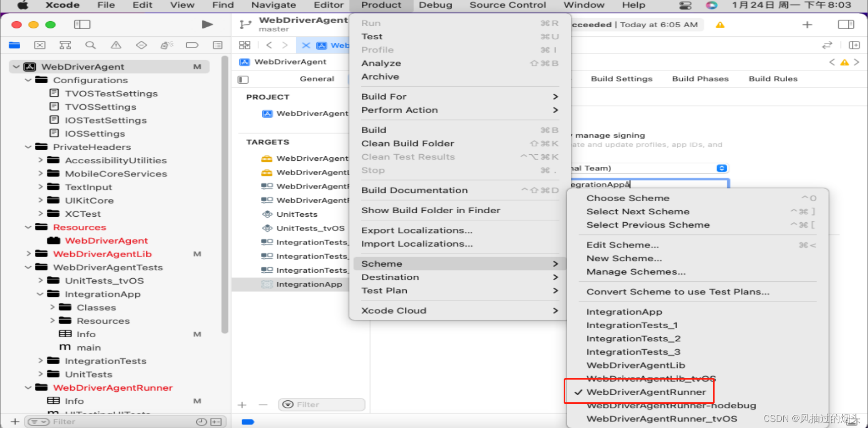Select WebDriverAgentRunner_tvOS scheme

tap(698, 419)
